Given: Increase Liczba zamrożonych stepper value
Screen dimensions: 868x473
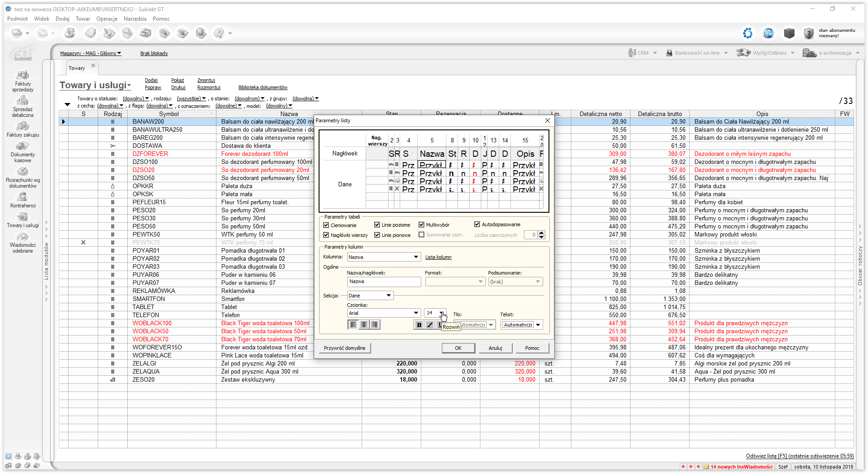Looking at the screenshot, I should tap(541, 232).
